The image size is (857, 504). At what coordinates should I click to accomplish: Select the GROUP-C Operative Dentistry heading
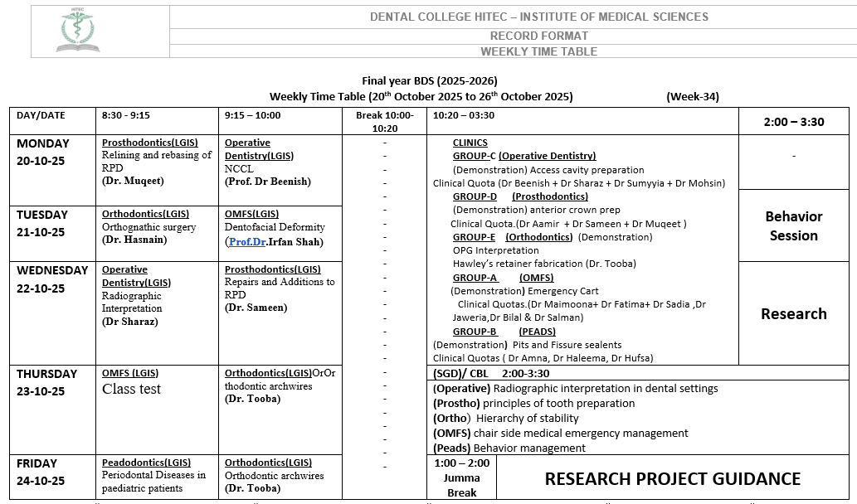click(x=524, y=156)
